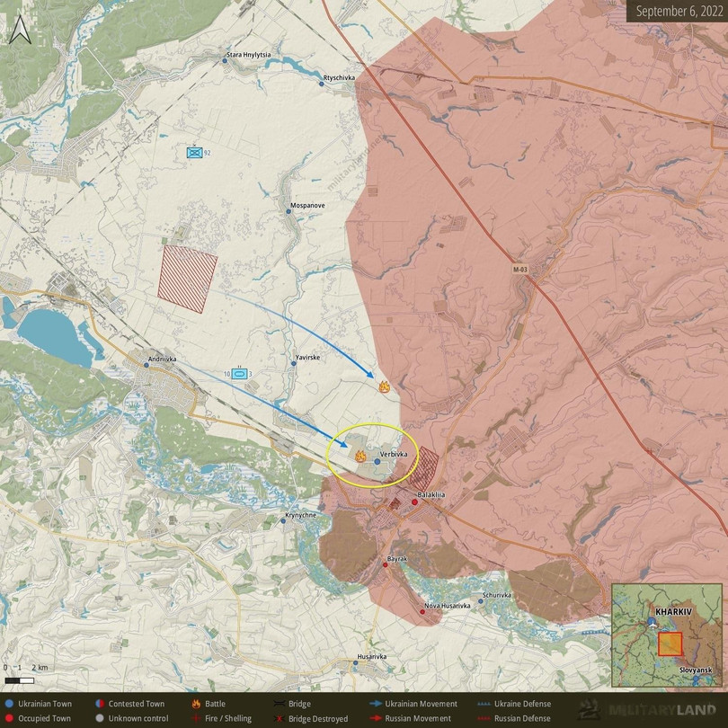Click the Battle legend flame icon
Image resolution: width=728 pixels, height=728 pixels.
point(196,704)
